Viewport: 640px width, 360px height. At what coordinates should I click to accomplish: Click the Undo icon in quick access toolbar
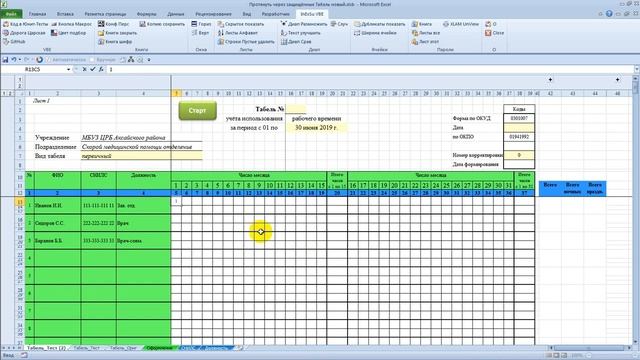click(13, 60)
